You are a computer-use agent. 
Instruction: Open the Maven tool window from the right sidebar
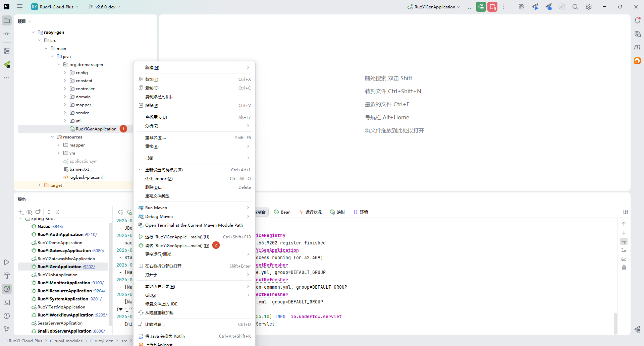pos(637,47)
